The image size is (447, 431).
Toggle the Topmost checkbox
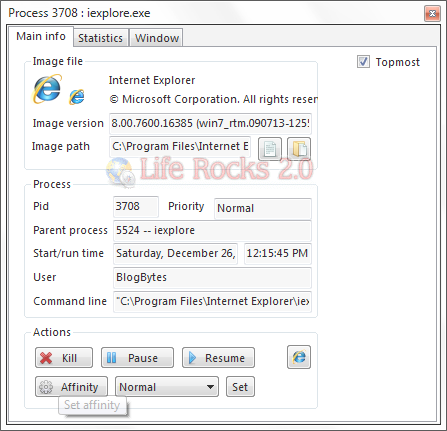point(363,62)
